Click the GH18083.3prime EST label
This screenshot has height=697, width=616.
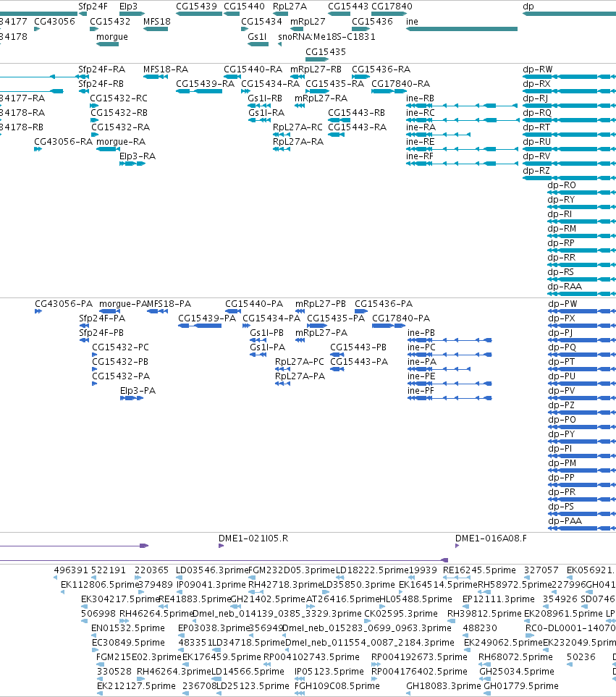pos(444,686)
